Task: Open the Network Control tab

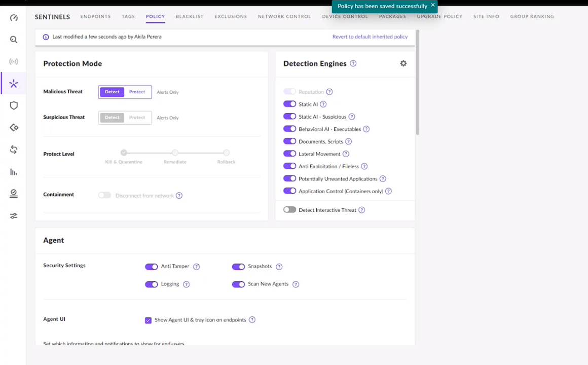Action: [x=284, y=16]
